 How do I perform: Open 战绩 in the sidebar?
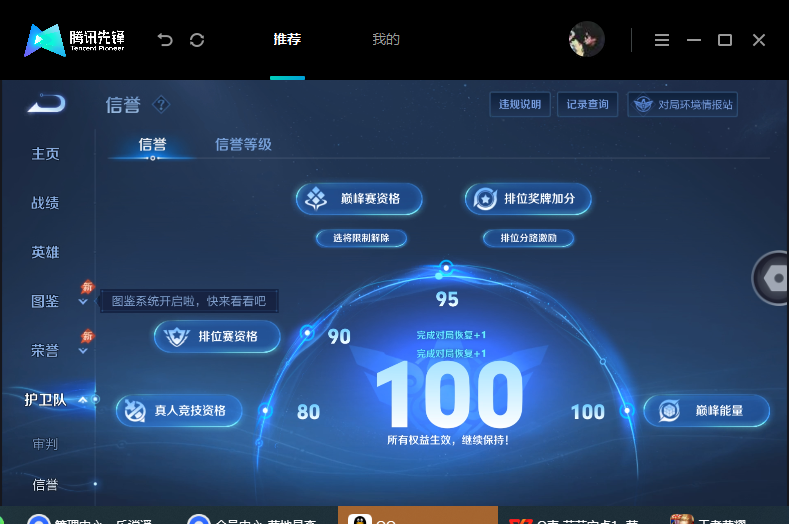[45, 203]
